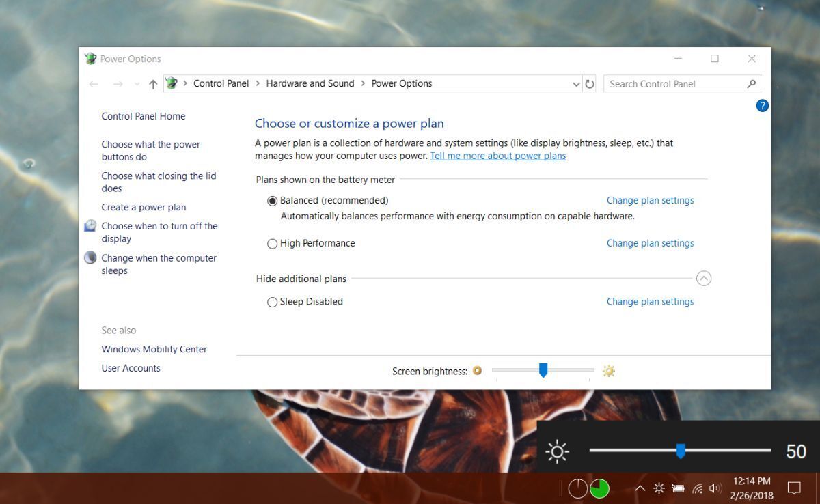This screenshot has width=820, height=504.
Task: Go to Control Panel breadcrumb item
Action: (x=221, y=83)
